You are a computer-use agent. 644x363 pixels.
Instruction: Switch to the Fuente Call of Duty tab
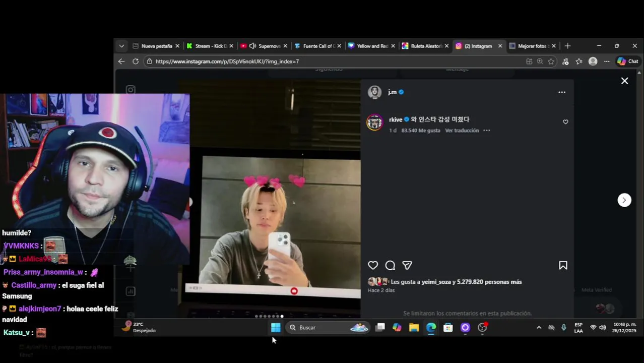click(318, 46)
